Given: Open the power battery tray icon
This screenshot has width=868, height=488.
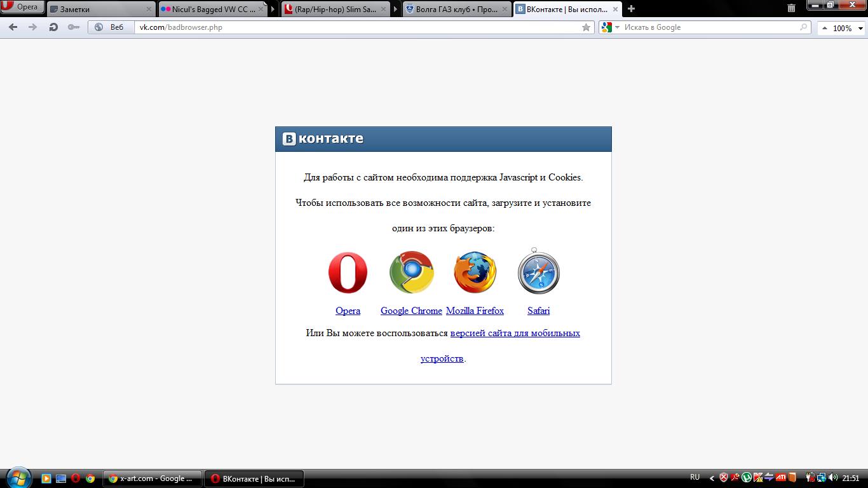Looking at the screenshot, I should pos(810,478).
